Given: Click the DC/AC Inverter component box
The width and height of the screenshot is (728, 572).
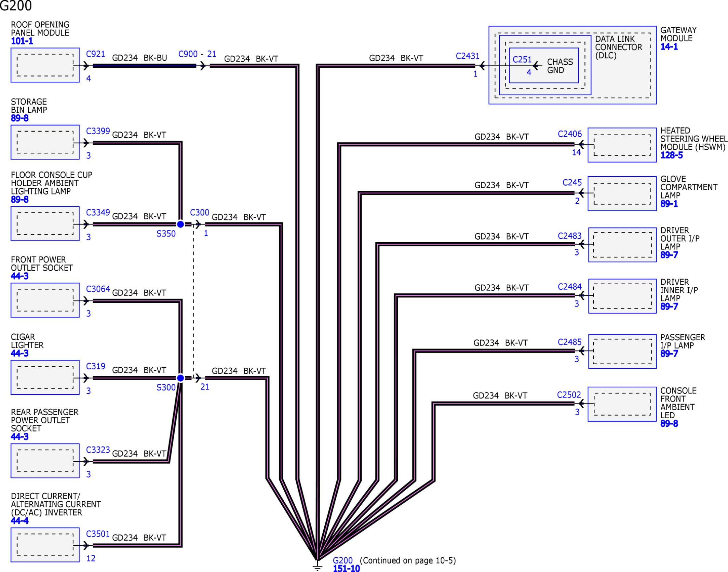Looking at the screenshot, I should point(45,545).
